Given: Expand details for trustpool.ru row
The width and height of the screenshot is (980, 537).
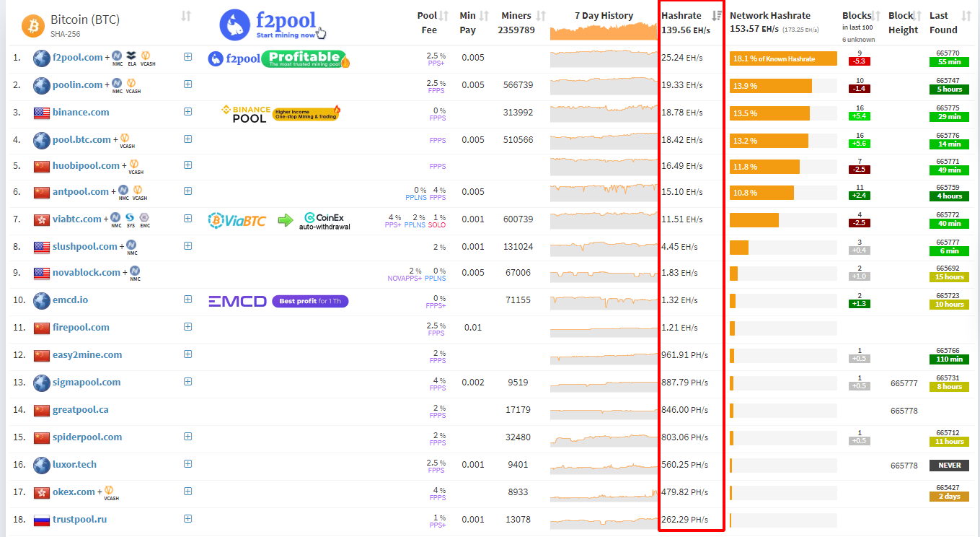Looking at the screenshot, I should [x=188, y=518].
